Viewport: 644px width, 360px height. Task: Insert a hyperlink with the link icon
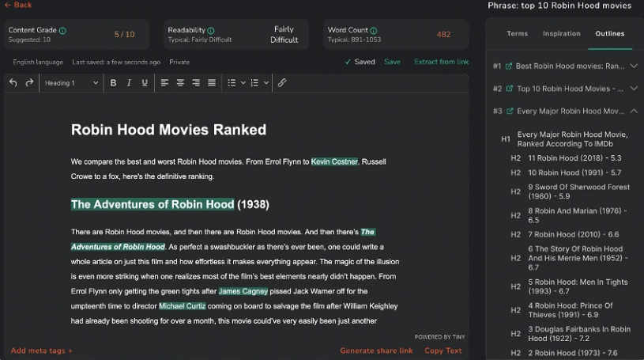[x=282, y=83]
